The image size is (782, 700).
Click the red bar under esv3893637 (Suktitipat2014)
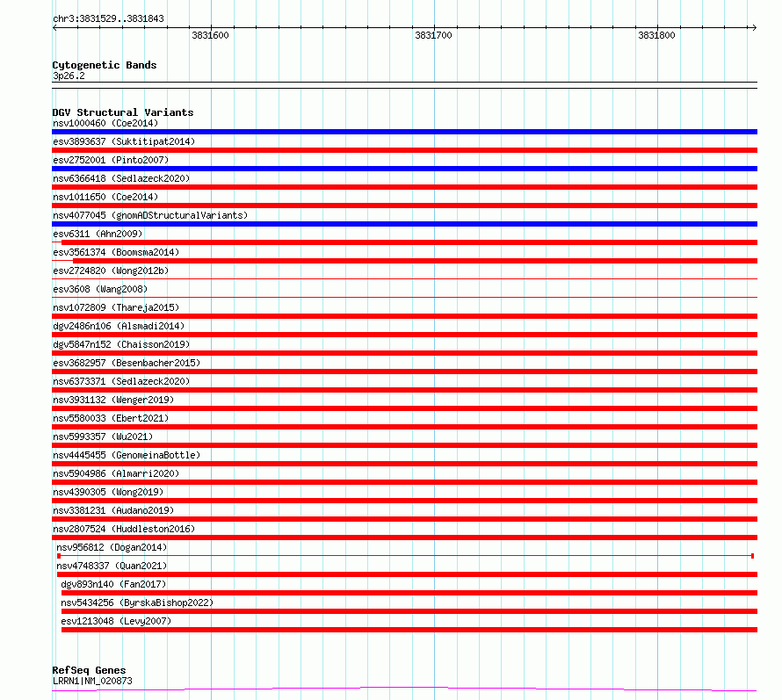tap(404, 150)
